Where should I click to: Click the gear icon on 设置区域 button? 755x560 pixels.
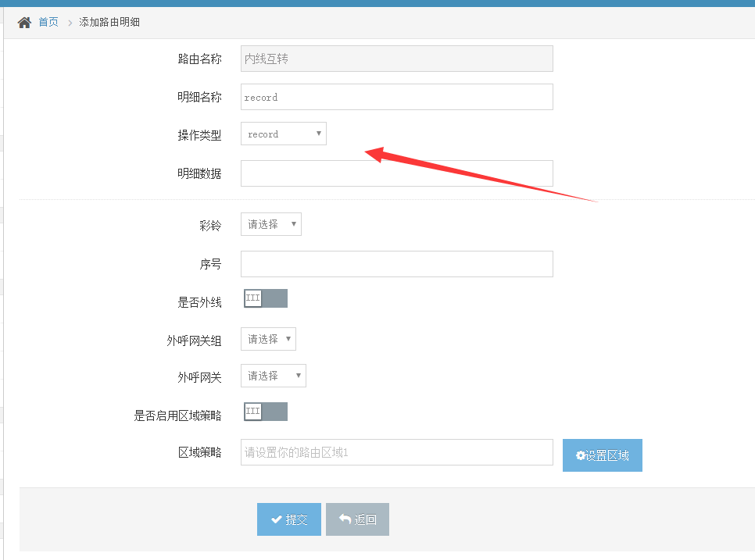pyautogui.click(x=581, y=455)
